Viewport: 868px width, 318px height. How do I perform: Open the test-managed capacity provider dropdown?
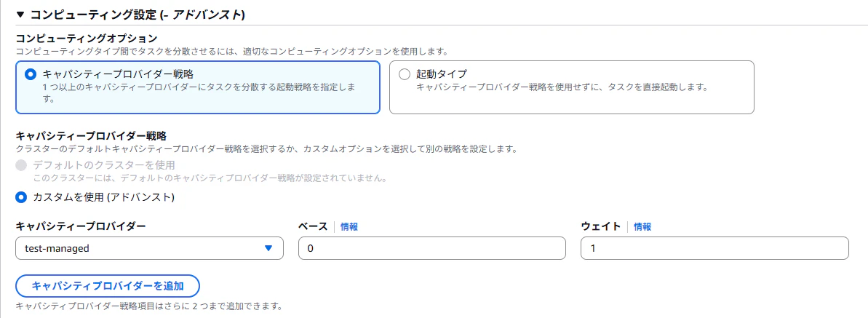(149, 248)
